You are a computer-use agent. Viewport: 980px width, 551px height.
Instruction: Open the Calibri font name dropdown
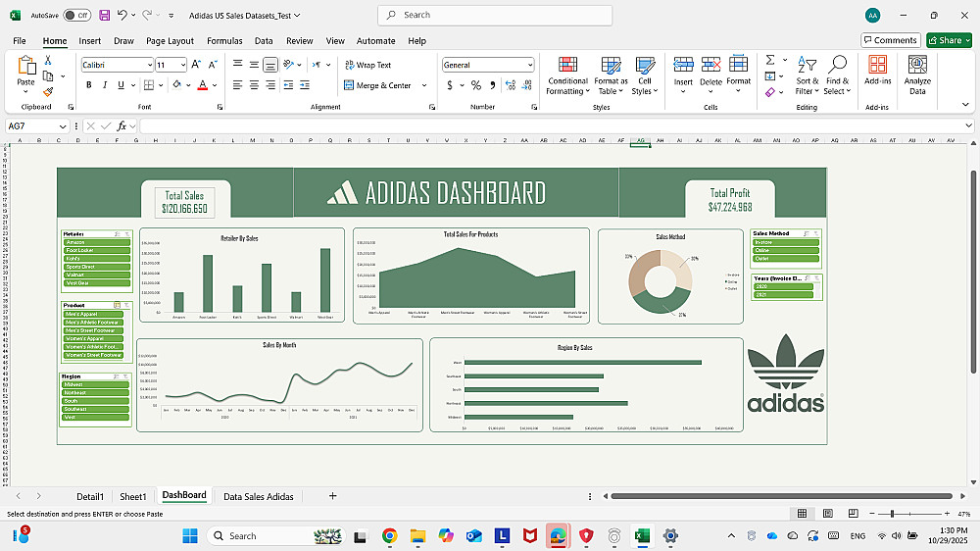tap(150, 65)
